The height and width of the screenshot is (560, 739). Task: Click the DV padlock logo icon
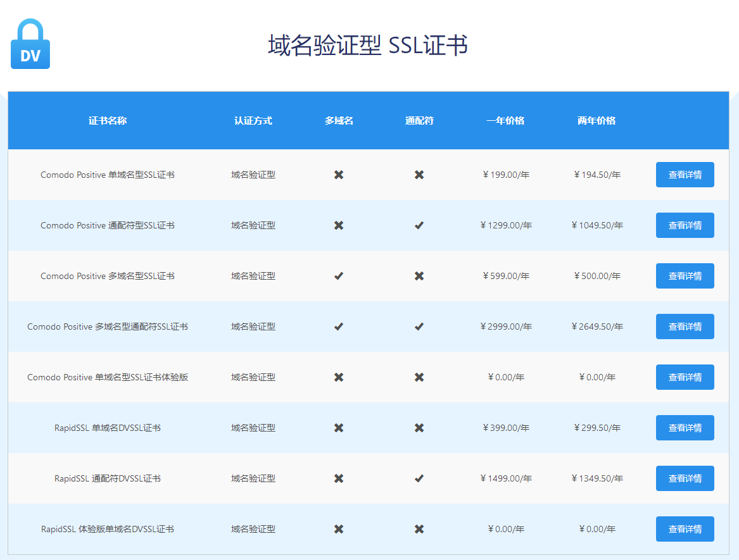point(30,44)
